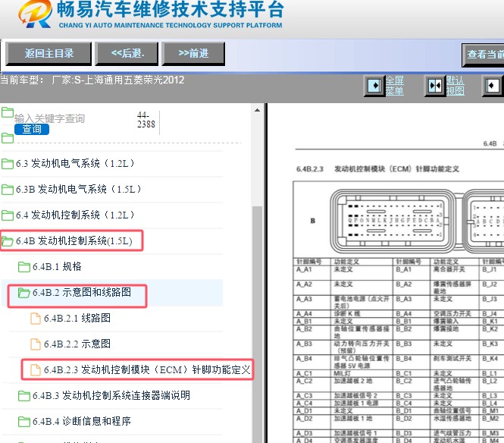The image size is (504, 443).
Task: Expand 6.4B.4 诊断信息和程序 folder
Action: click(82, 421)
